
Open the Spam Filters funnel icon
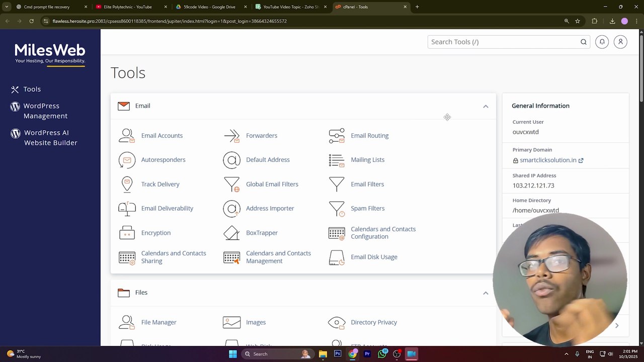[x=337, y=209]
